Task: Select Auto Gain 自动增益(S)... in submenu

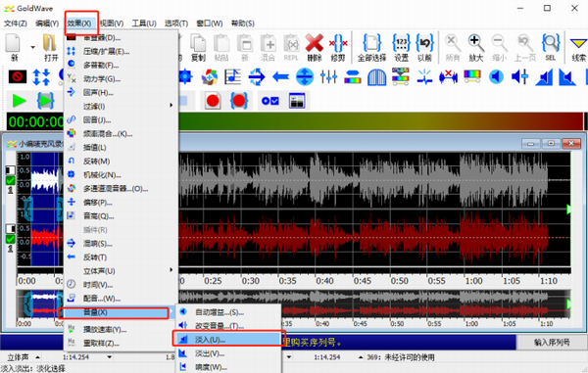Action: coord(228,312)
